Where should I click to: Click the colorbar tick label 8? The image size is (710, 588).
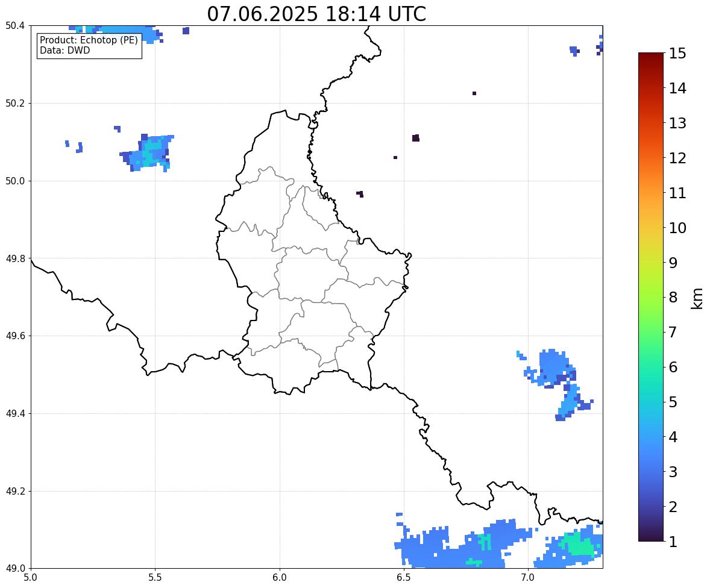click(673, 298)
